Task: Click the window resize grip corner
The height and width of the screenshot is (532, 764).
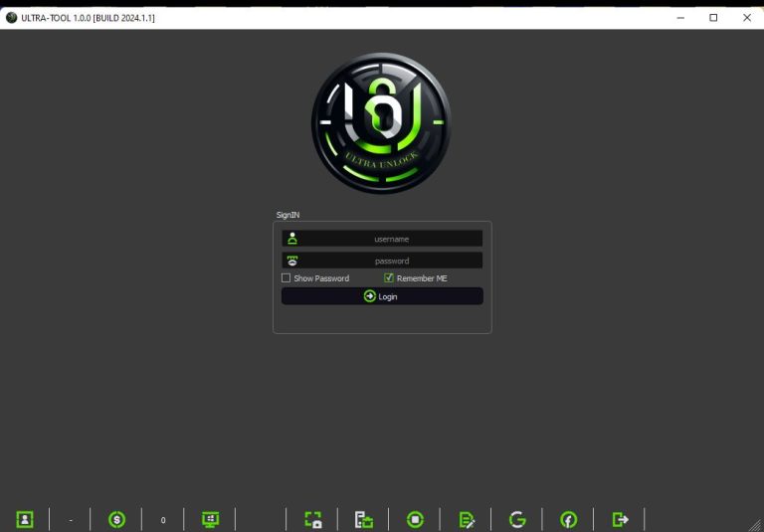Action: [754, 524]
